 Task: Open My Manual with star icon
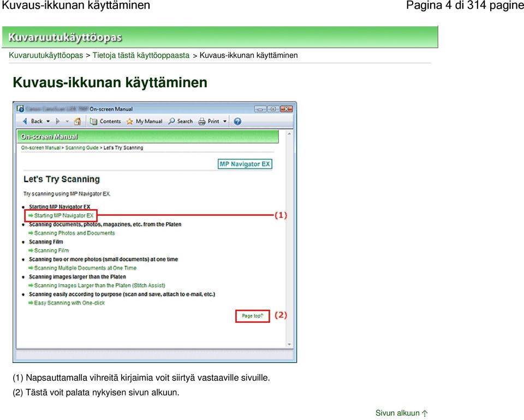click(144, 121)
